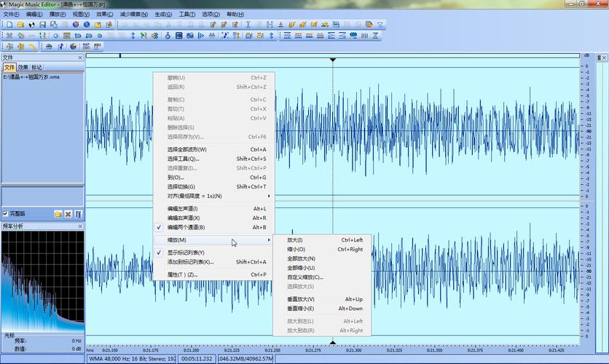The image size is (609, 364).
Task: Click the stopwatch icon in second toolbar
Action: click(168, 36)
